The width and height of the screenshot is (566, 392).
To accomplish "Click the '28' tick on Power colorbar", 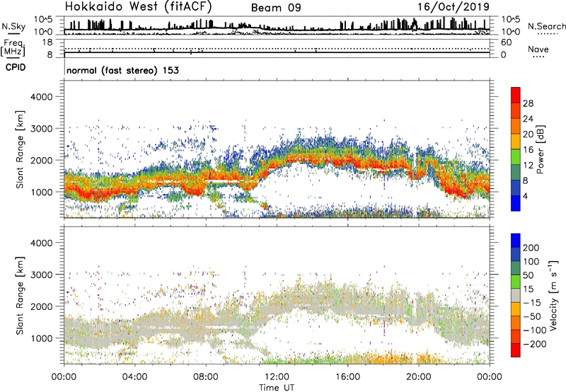I will click(528, 103).
